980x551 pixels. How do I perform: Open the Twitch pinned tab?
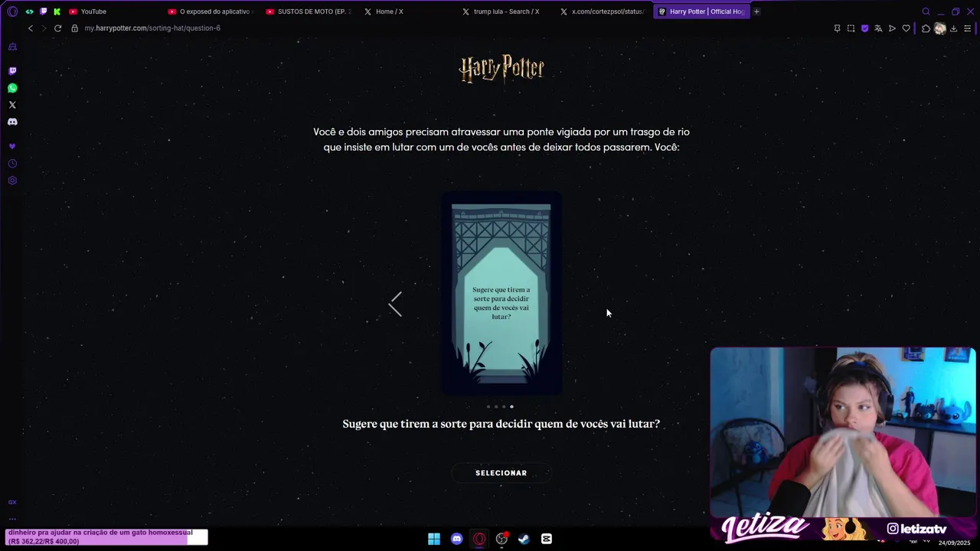[43, 11]
